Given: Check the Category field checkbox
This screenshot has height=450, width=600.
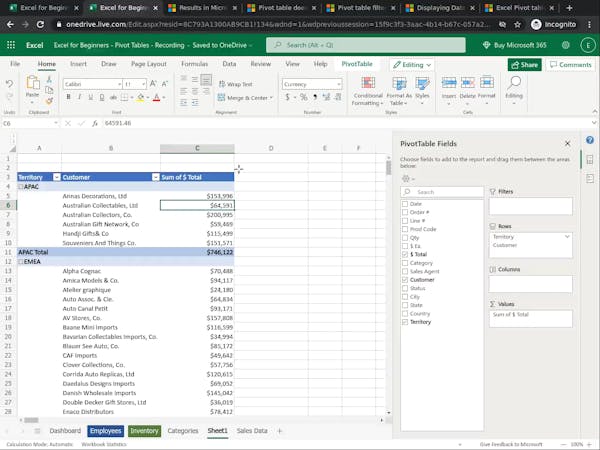Looking at the screenshot, I should coord(405,263).
